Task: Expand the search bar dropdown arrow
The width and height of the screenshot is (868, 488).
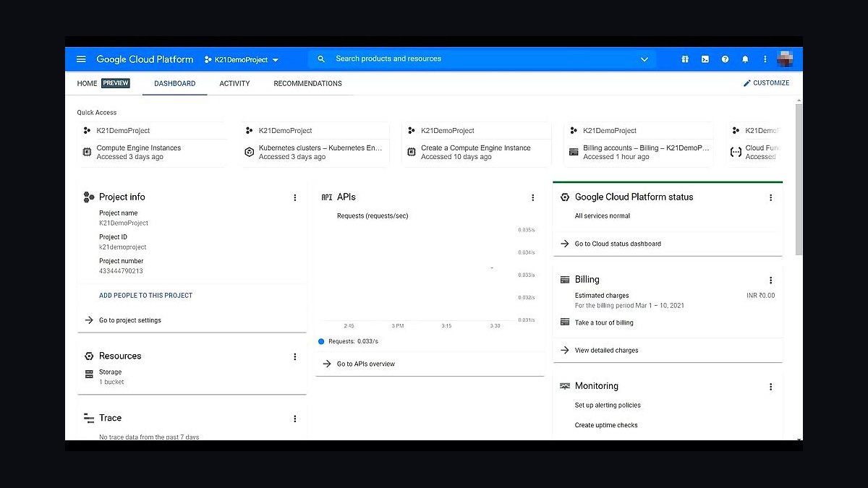Action: coord(644,59)
